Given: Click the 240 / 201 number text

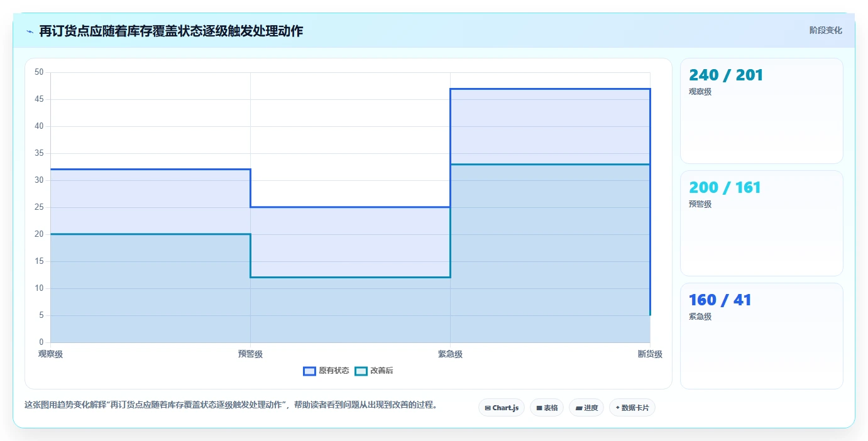Looking at the screenshot, I should (726, 75).
